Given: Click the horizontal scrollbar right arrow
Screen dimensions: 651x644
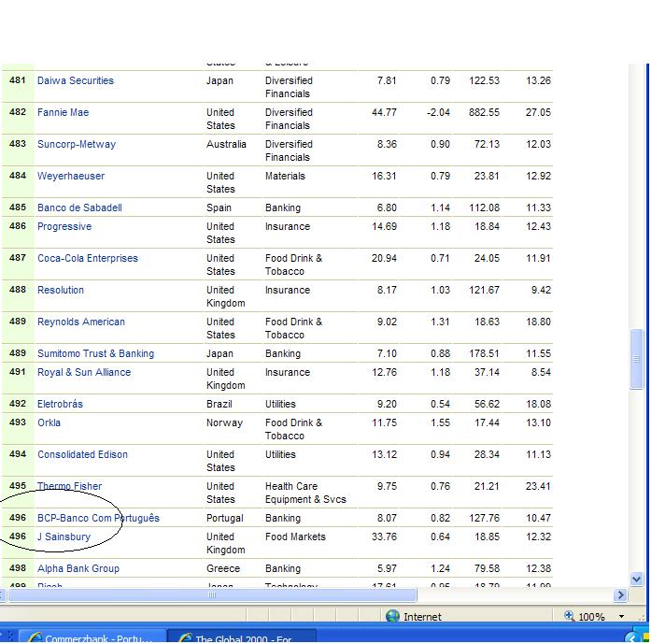Looking at the screenshot, I should tap(620, 595).
